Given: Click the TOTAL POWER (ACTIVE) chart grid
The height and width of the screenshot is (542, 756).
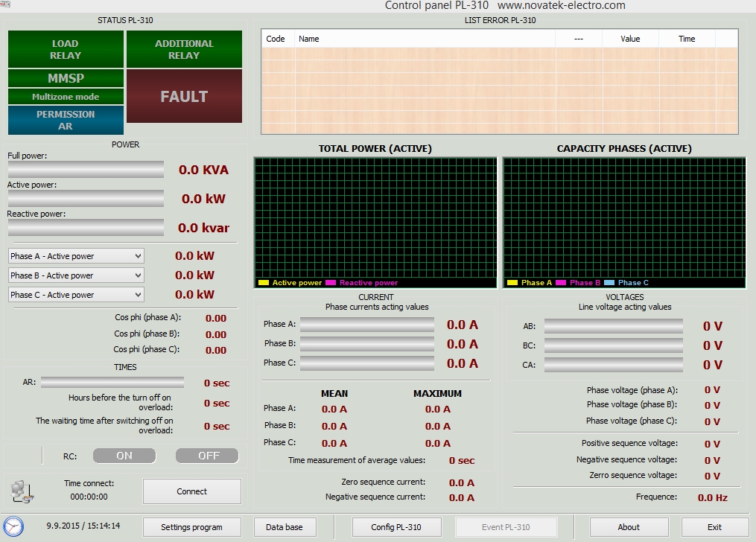Looking at the screenshot, I should [375, 217].
